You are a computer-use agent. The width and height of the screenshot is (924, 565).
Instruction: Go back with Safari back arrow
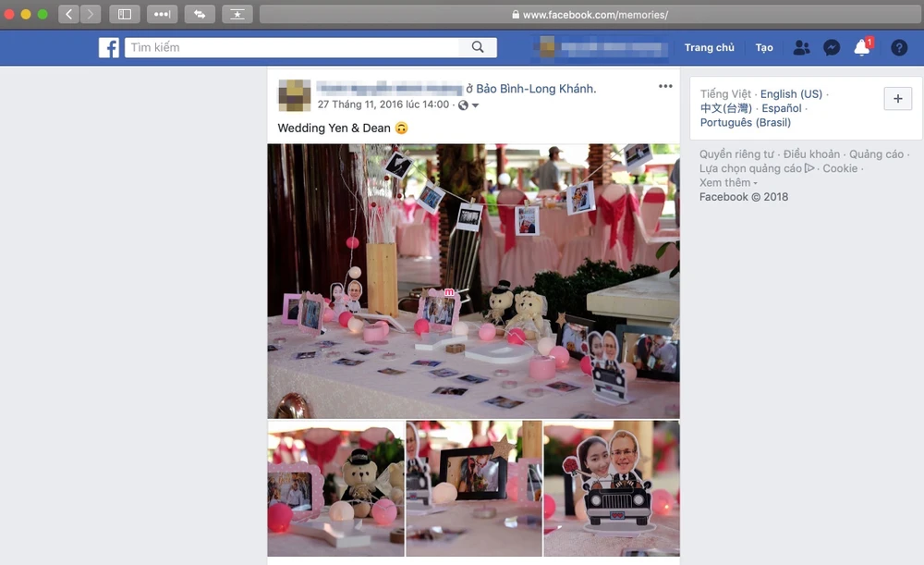coord(69,14)
